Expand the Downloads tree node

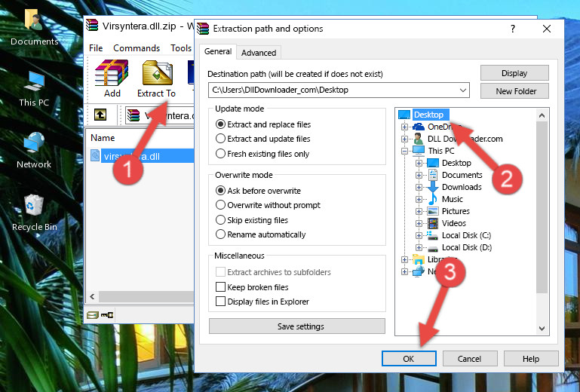(x=419, y=187)
